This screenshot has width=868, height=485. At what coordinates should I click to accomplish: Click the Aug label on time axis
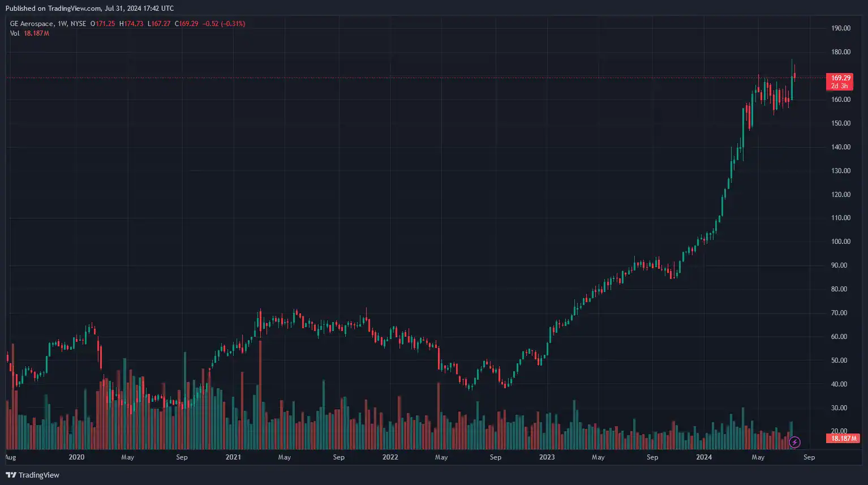[x=10, y=457]
